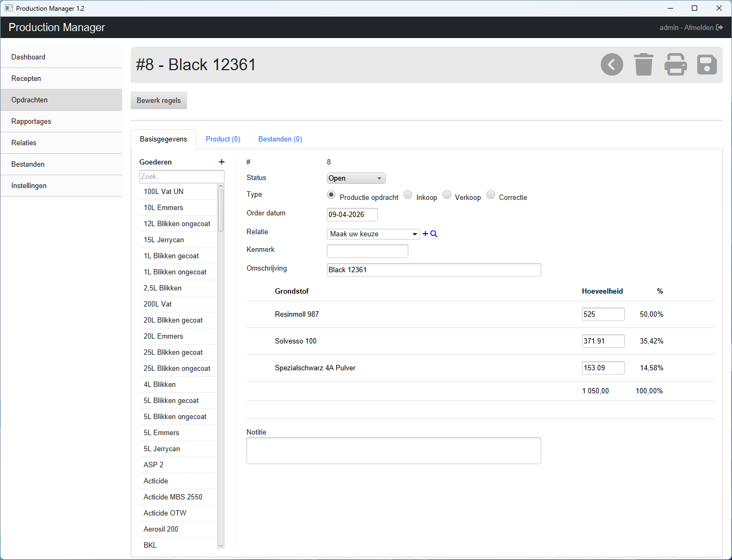
Task: Search relations using magnifier icon
Action: click(x=434, y=234)
